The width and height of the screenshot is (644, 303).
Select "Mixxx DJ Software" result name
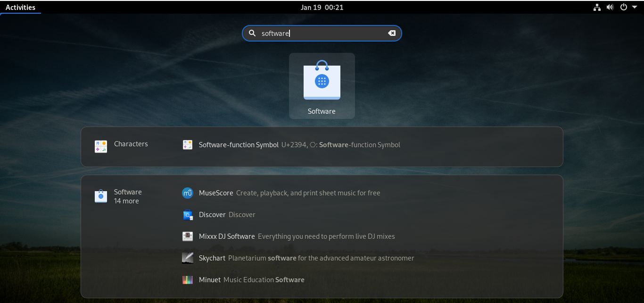(227, 236)
